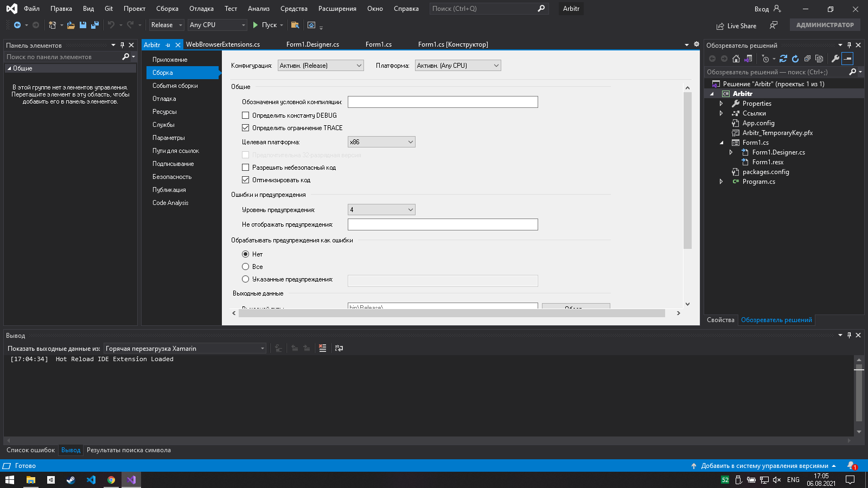Collapse the Form1.cs node in Solution Explorer
Screen dimensions: 868x488
coord(721,143)
